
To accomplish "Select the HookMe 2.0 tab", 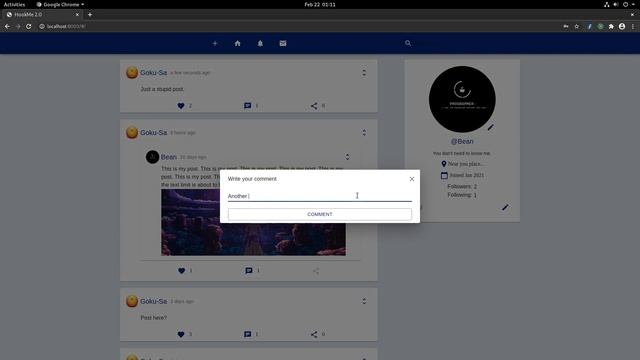I will pos(41,14).
